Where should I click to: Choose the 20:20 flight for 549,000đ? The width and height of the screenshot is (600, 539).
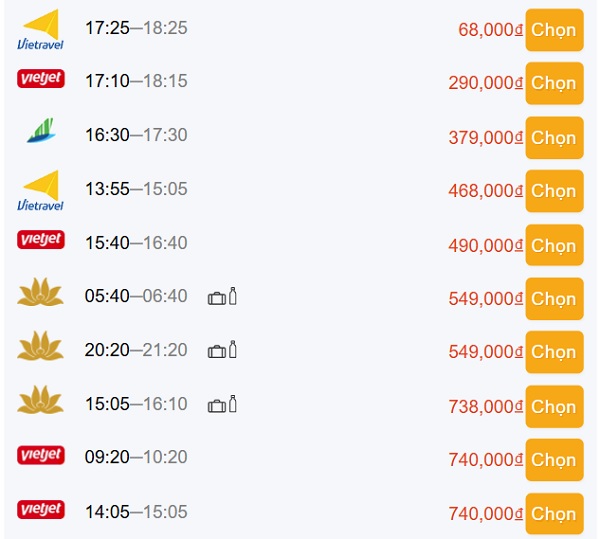click(x=554, y=352)
